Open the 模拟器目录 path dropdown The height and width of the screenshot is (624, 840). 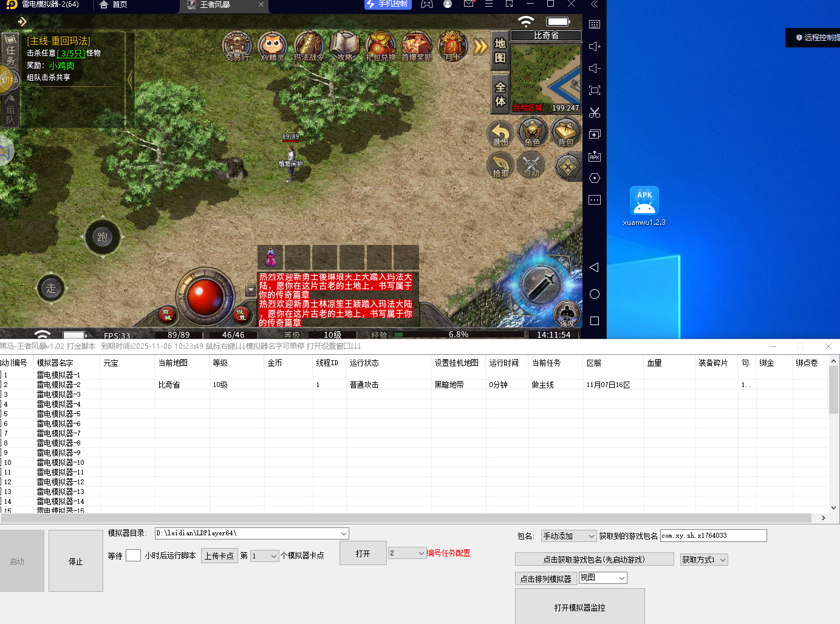click(x=343, y=533)
